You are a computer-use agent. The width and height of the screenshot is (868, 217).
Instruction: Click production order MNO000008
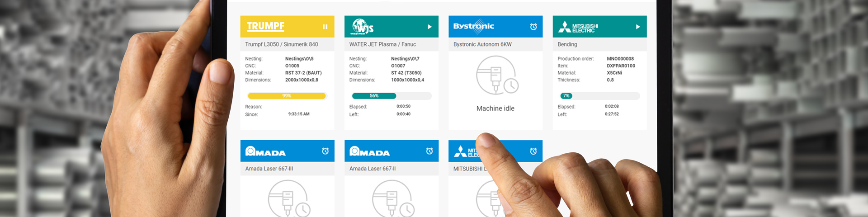tap(620, 59)
